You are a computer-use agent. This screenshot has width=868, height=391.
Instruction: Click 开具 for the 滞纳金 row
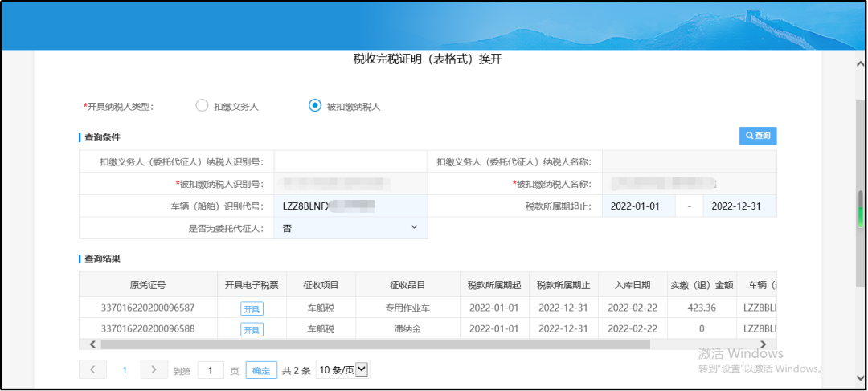(252, 330)
